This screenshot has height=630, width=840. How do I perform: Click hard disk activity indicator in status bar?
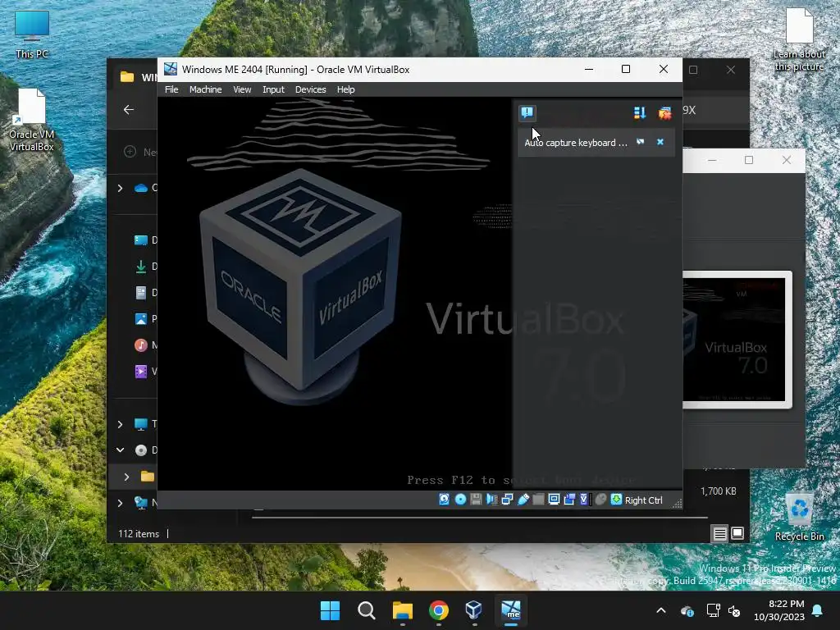[x=444, y=500]
